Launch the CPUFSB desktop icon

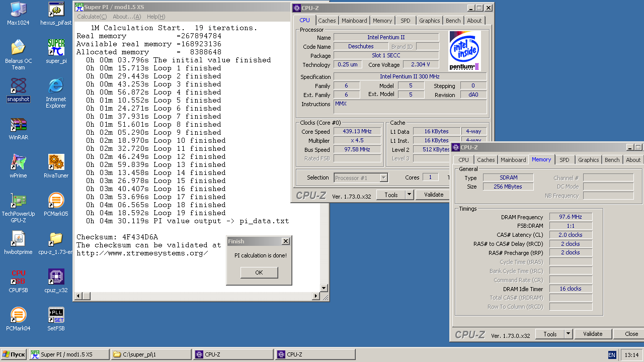(x=18, y=277)
